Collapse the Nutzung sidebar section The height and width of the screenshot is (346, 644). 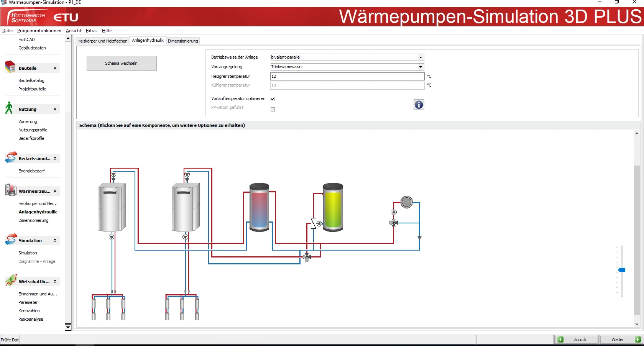point(55,109)
